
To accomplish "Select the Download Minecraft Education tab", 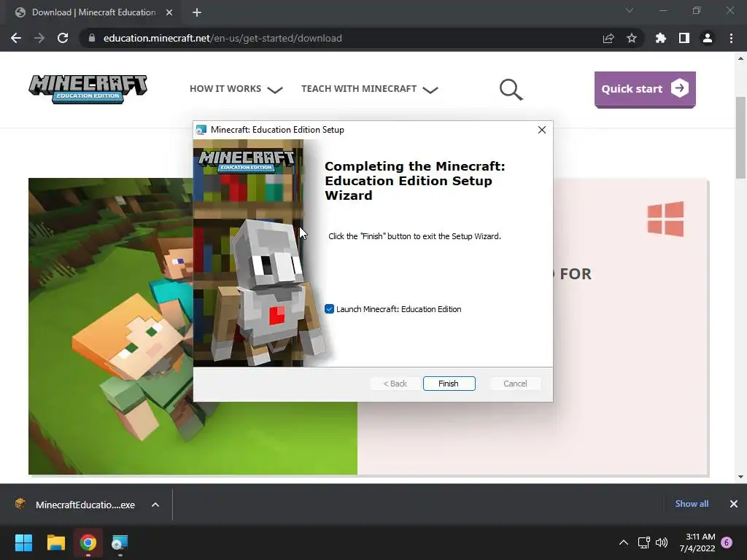I will 93,12.
